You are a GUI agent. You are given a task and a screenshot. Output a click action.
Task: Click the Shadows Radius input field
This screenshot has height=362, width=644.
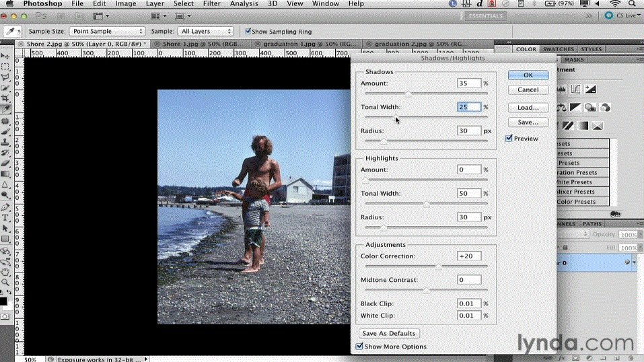click(x=468, y=131)
